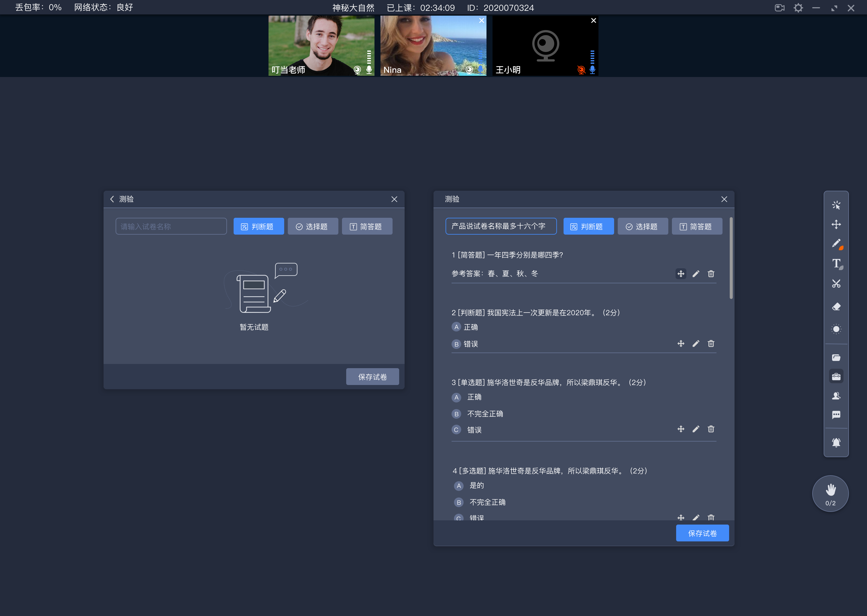保存试卷 button in right panel
The height and width of the screenshot is (616, 867).
[702, 533]
